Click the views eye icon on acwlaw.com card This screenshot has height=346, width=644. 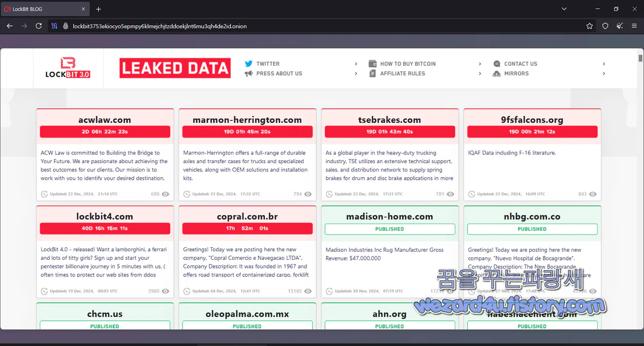click(166, 194)
